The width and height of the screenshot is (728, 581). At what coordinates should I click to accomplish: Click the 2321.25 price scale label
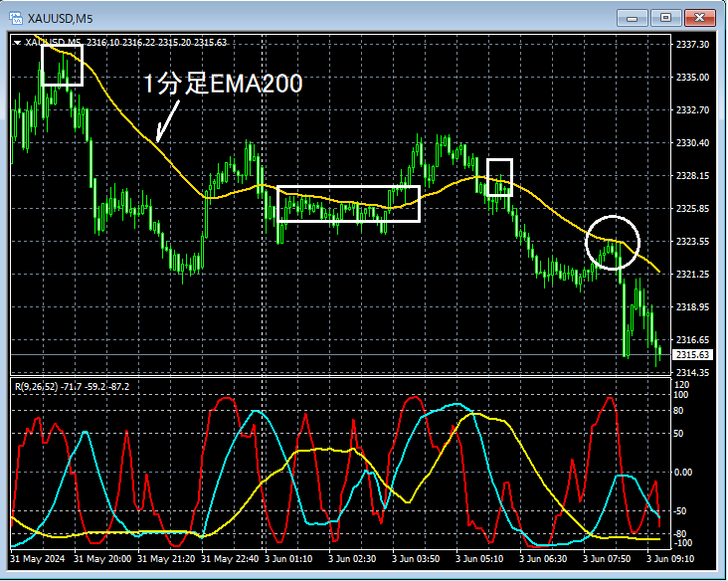[693, 274]
